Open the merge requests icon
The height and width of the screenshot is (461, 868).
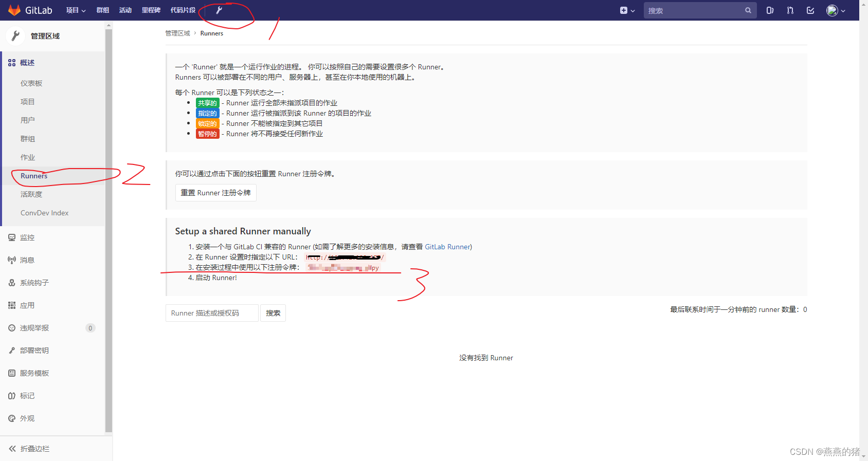(790, 10)
